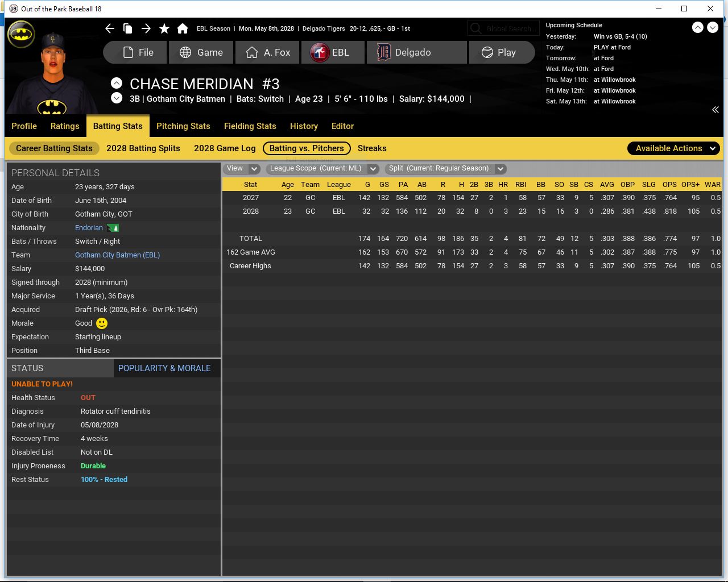Open the Streaks subtab
This screenshot has width=728, height=582.
point(372,148)
